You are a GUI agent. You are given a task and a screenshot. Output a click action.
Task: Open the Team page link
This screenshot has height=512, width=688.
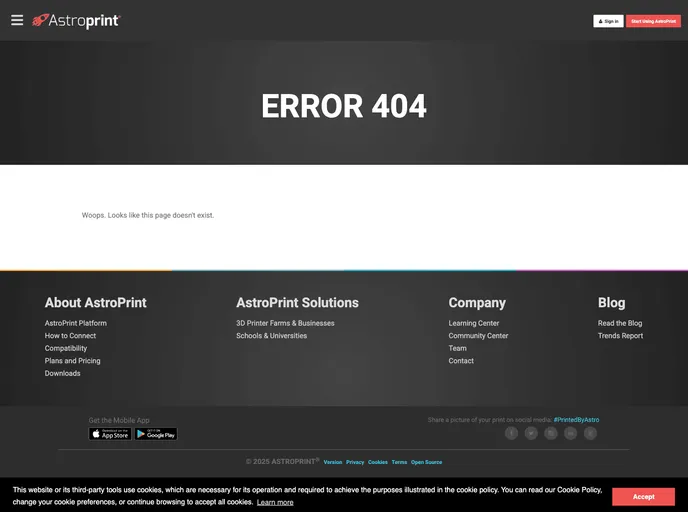457,348
